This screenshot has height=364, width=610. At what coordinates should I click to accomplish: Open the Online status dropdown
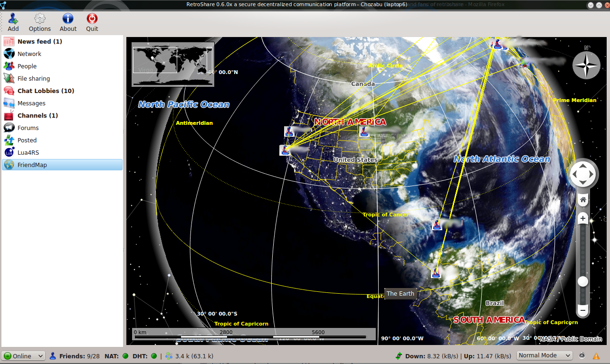(23, 355)
